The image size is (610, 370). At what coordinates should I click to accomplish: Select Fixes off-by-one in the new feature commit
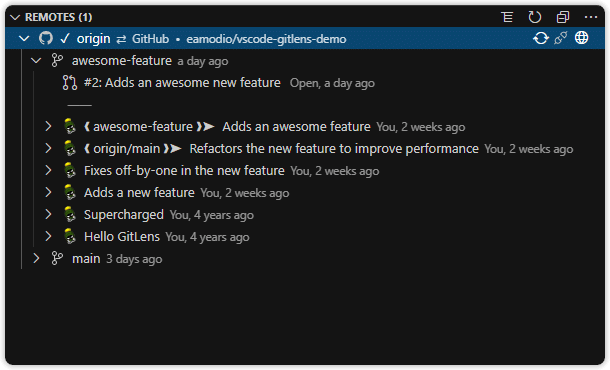click(184, 170)
